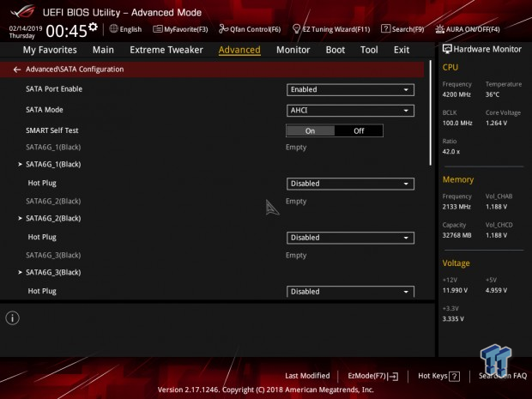
Task: Click the CPU frequency value 4200 MHz
Action: click(456, 94)
